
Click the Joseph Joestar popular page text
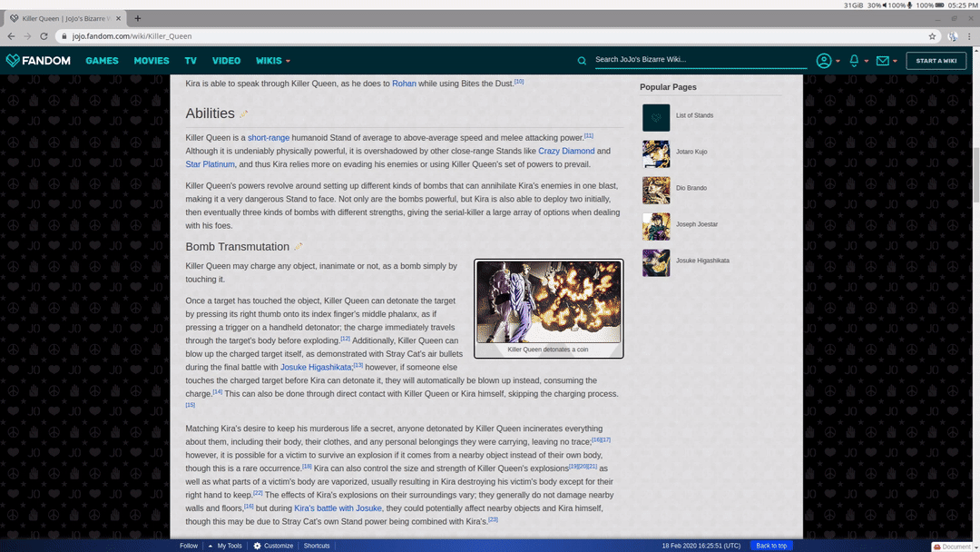tap(697, 224)
